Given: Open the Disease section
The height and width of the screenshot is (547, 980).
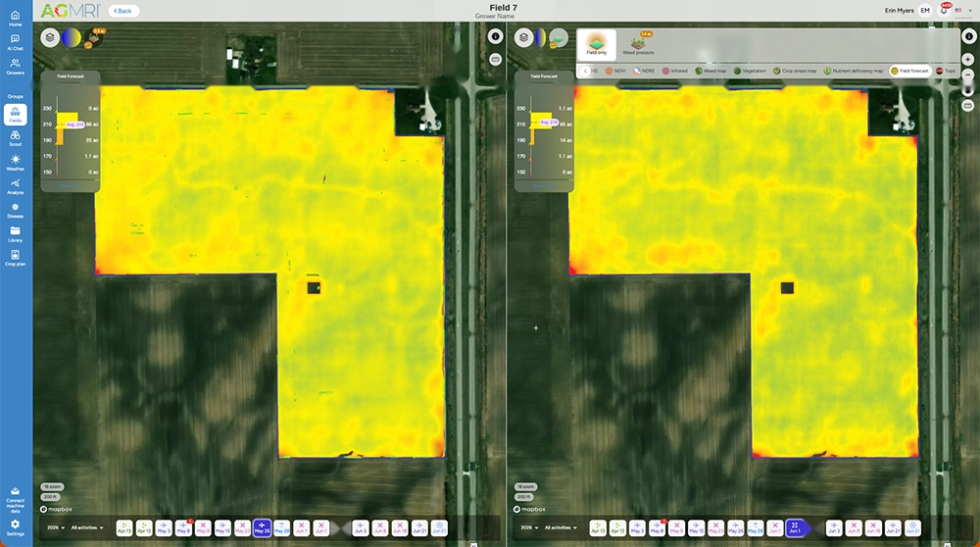Looking at the screenshot, I should [15, 210].
